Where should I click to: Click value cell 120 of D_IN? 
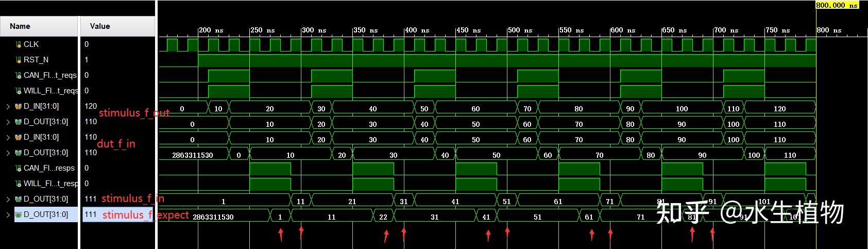[x=91, y=106]
